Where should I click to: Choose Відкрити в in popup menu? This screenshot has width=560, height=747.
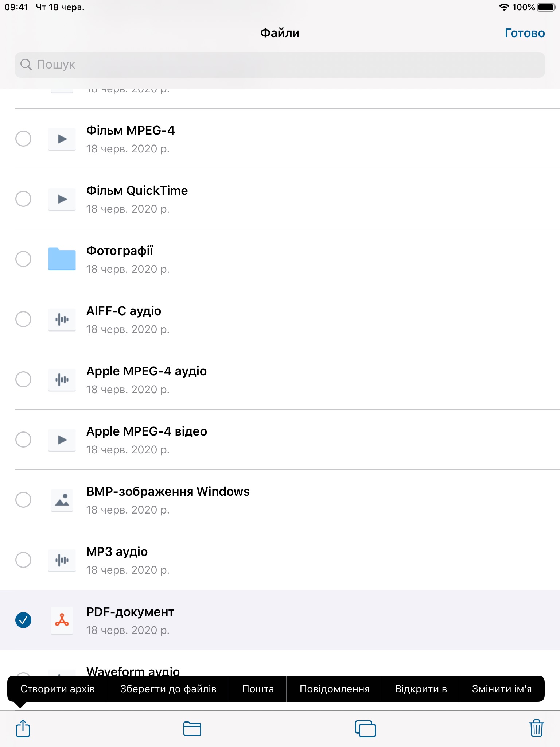tap(421, 689)
